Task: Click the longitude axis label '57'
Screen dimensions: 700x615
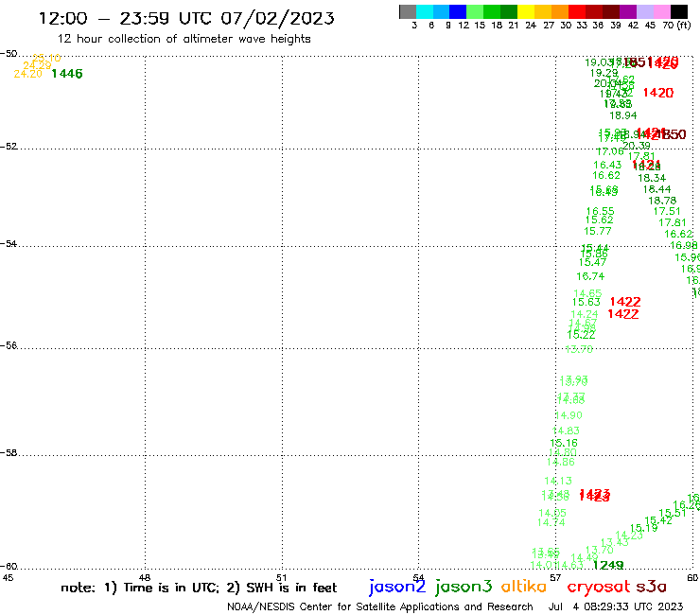Action: 555,577
